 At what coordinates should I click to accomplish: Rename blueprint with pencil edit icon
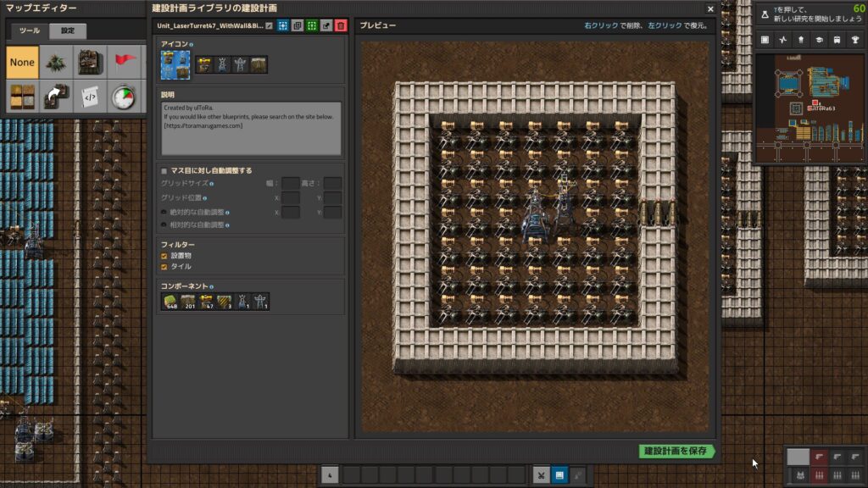coord(269,25)
